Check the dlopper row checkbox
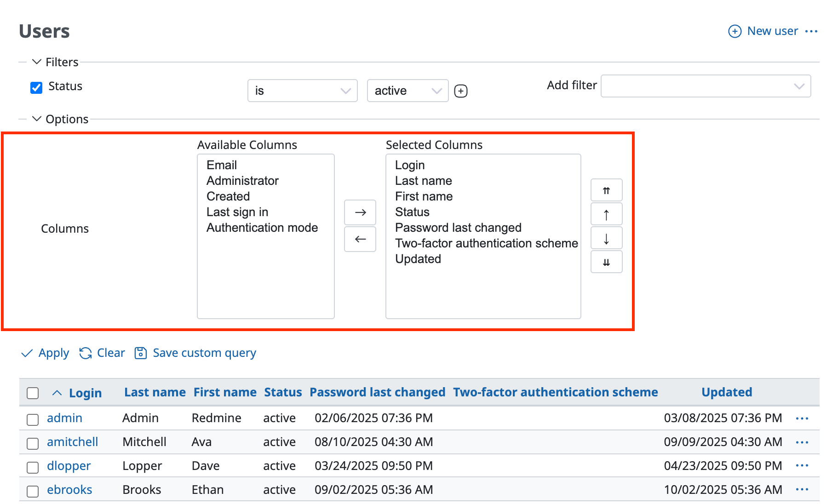 coord(33,467)
